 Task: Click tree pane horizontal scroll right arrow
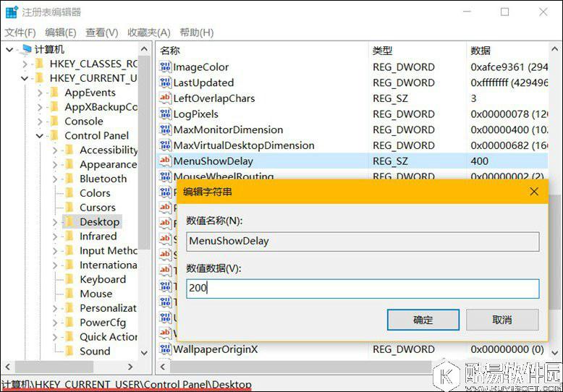click(131, 367)
